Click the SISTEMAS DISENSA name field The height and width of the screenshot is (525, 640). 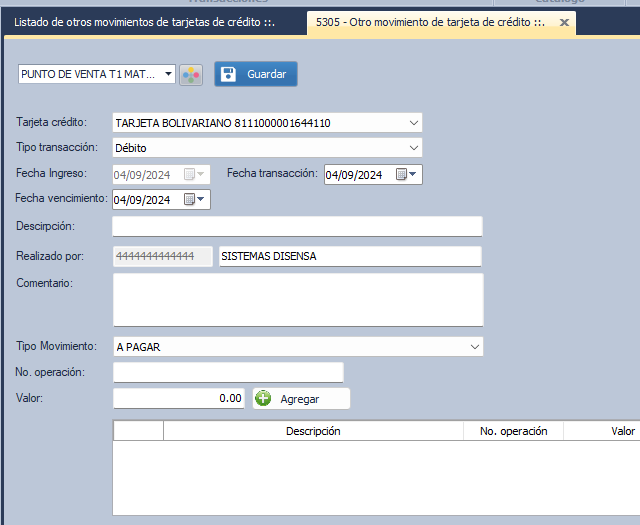tap(349, 256)
